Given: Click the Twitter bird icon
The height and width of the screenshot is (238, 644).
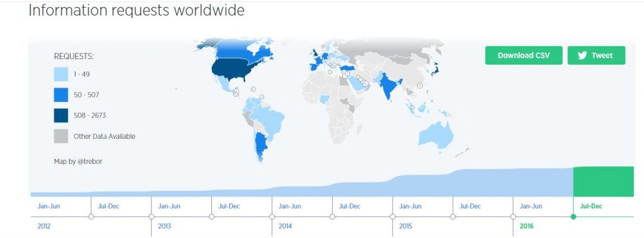Looking at the screenshot, I should coord(582,56).
